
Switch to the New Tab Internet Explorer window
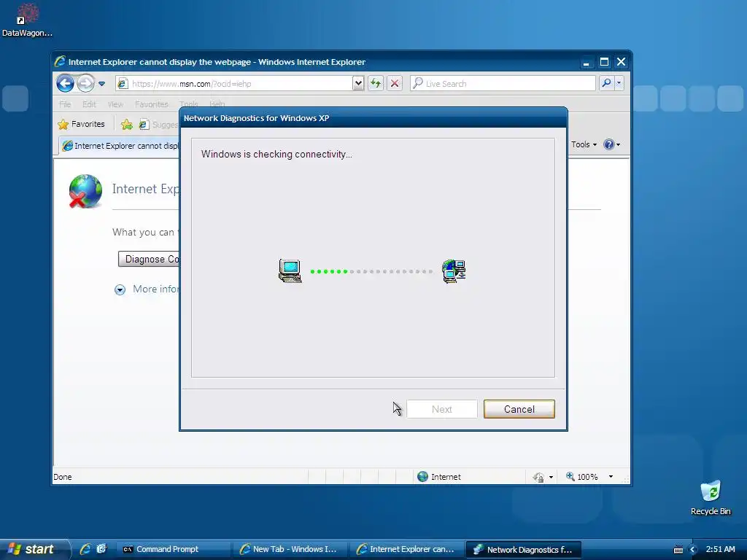(290, 549)
